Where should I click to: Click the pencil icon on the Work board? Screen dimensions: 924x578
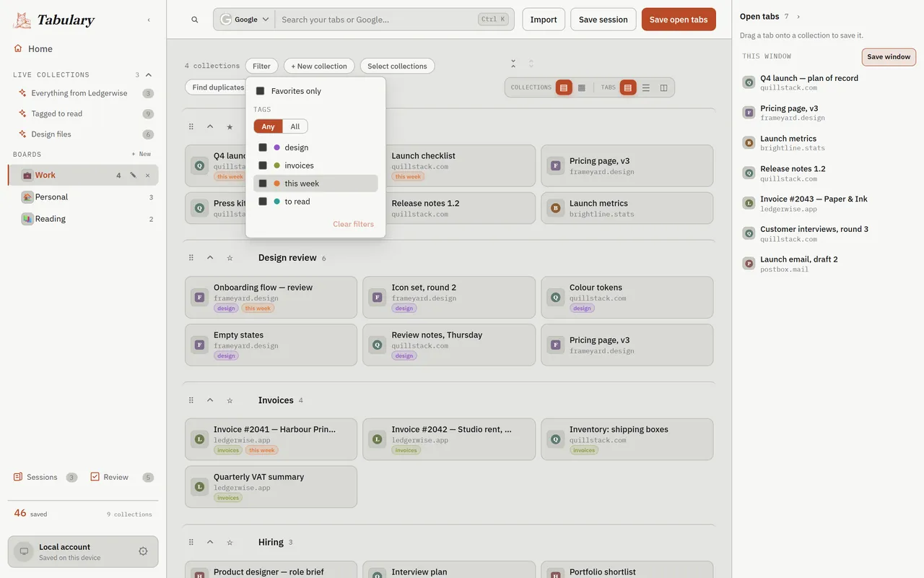pyautogui.click(x=133, y=175)
